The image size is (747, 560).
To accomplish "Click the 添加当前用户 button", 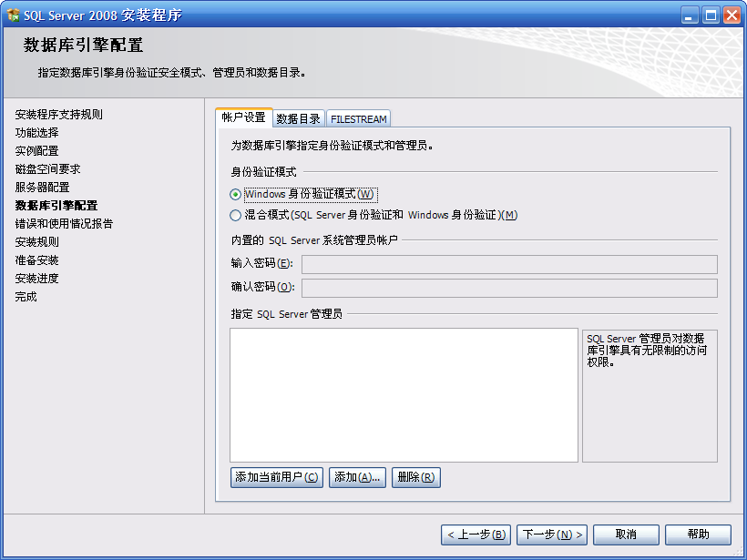I will (277, 477).
